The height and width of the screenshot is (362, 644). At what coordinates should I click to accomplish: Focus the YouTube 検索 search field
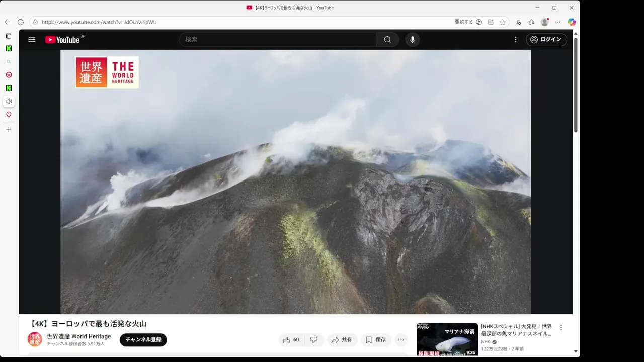[x=278, y=40]
